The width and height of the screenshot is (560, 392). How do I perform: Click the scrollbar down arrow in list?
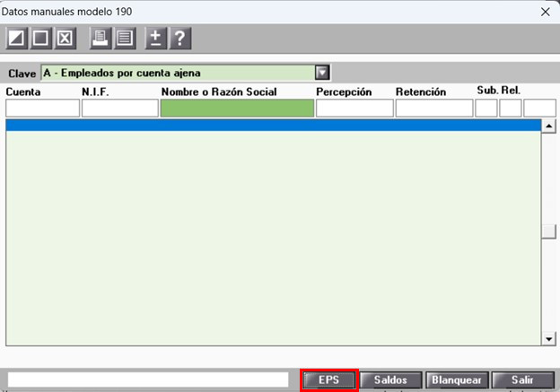[x=549, y=339]
